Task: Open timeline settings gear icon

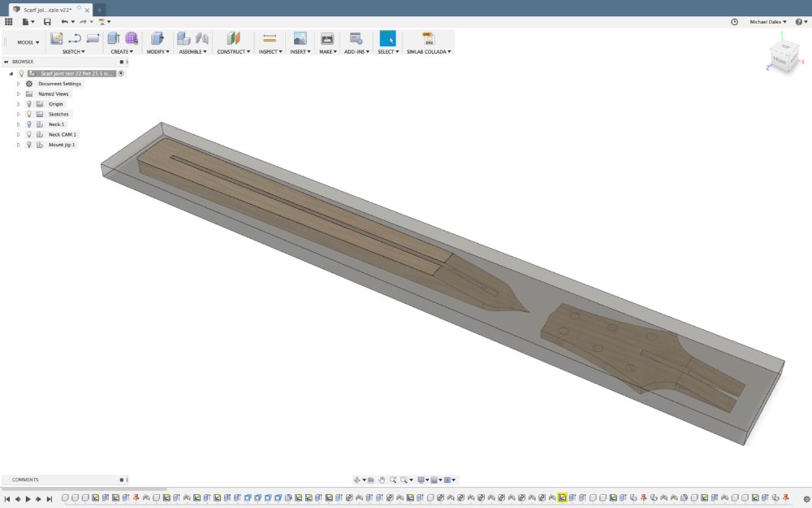Action: coord(806,499)
